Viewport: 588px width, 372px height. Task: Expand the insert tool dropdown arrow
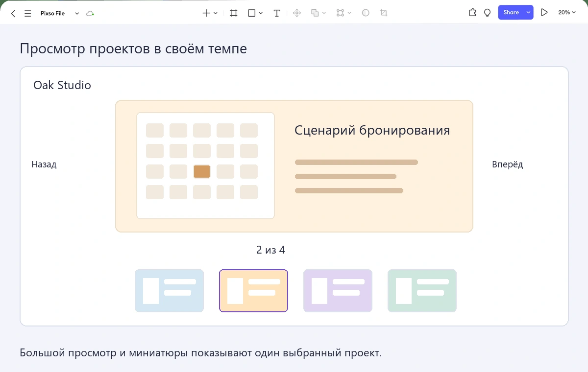(x=216, y=13)
